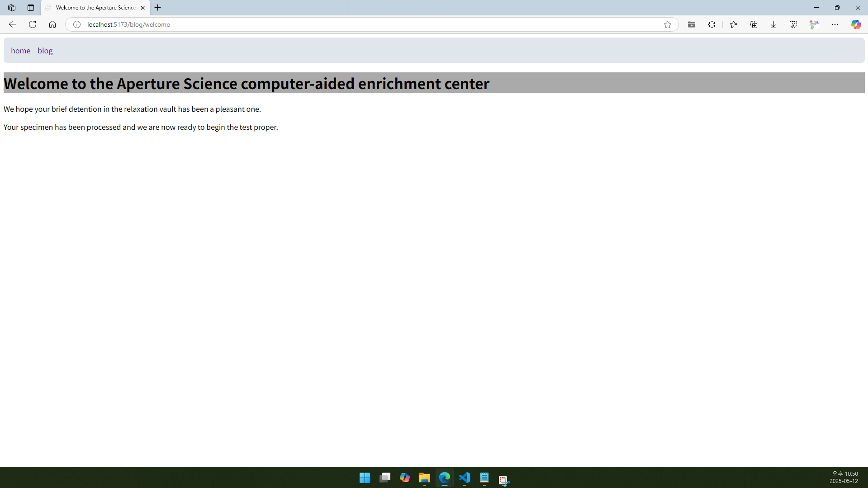The height and width of the screenshot is (488, 868).
Task: Open the Extensions puzzle icon
Action: (711, 24)
